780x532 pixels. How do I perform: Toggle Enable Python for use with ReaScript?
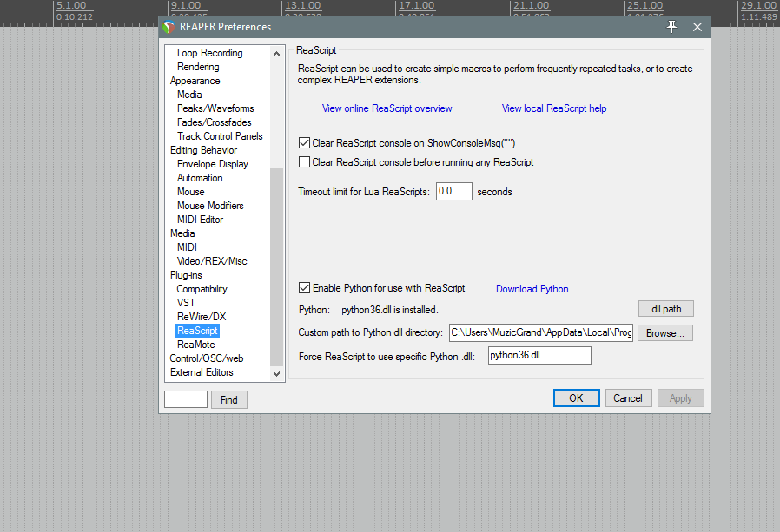point(304,288)
